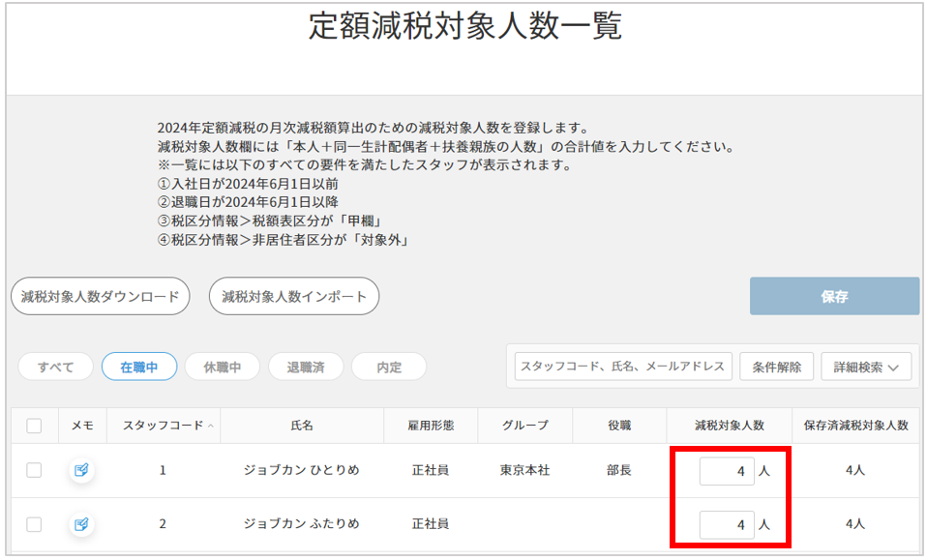Screen dimensions: 927x560
Task: Expand the 詳細検索 dropdown
Action: (x=866, y=367)
